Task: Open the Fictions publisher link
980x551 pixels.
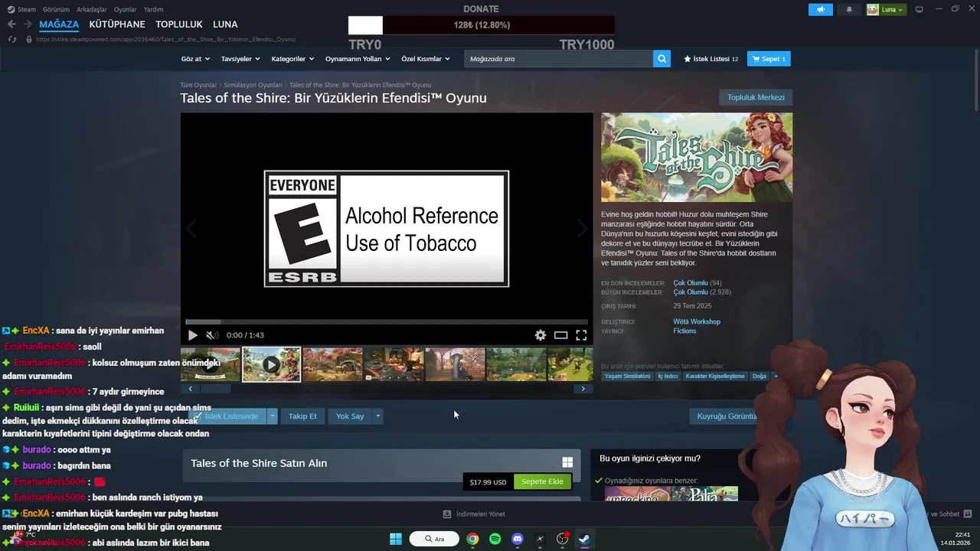Action: [x=684, y=331]
